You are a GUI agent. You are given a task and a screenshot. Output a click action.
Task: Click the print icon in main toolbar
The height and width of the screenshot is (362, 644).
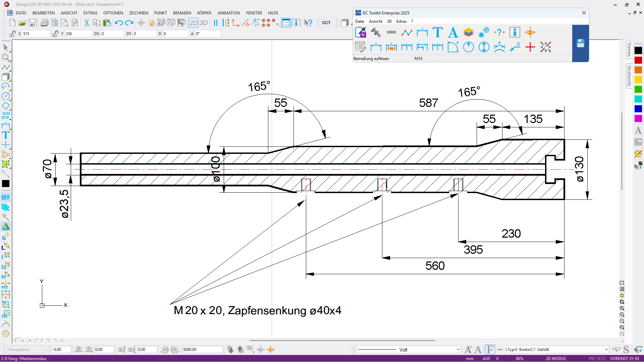click(44, 23)
